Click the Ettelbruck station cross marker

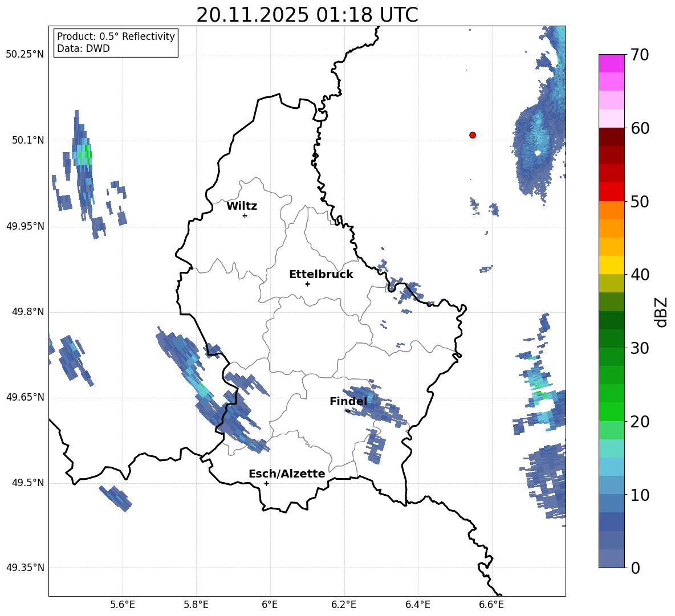[x=307, y=284]
